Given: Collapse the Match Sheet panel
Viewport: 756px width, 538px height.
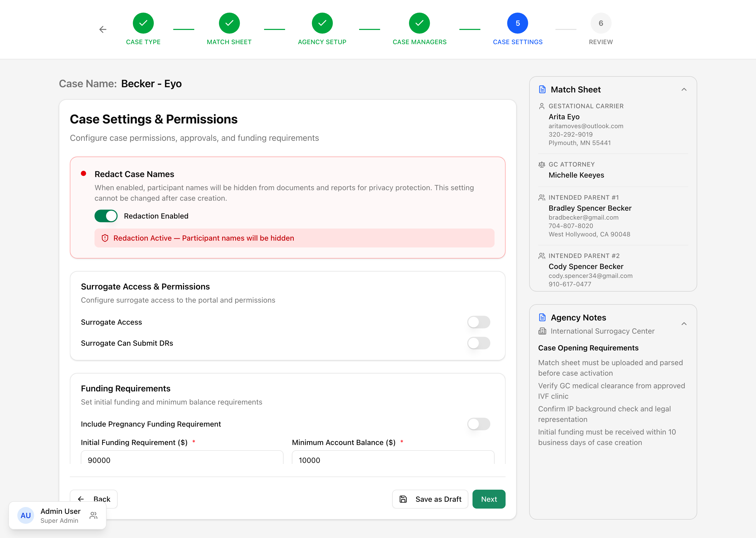Looking at the screenshot, I should pos(684,89).
